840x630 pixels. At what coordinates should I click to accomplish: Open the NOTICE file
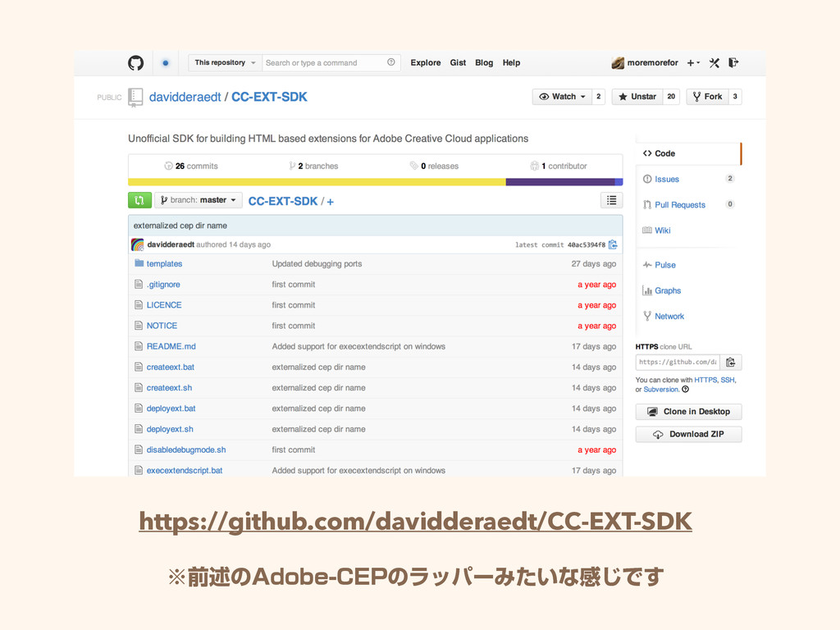pyautogui.click(x=162, y=326)
